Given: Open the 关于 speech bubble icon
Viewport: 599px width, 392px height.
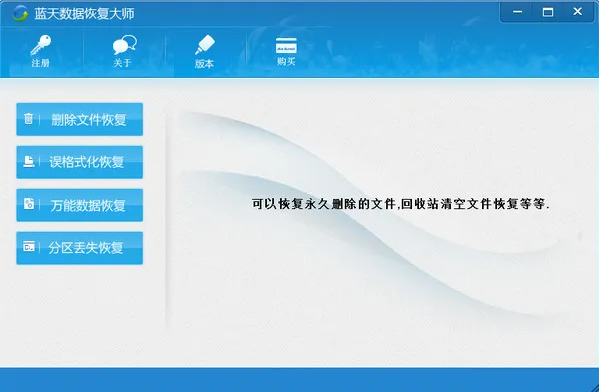Looking at the screenshot, I should (x=124, y=45).
